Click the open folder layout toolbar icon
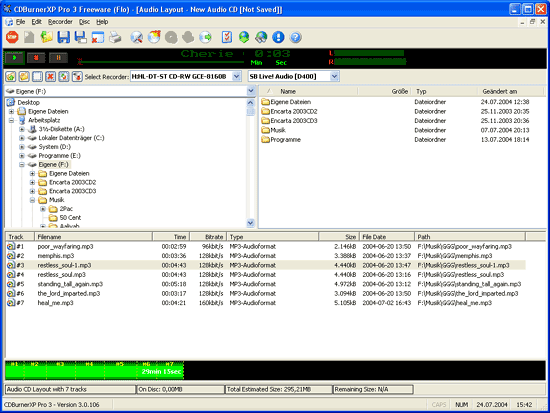This screenshot has width=550, height=413. [x=24, y=76]
